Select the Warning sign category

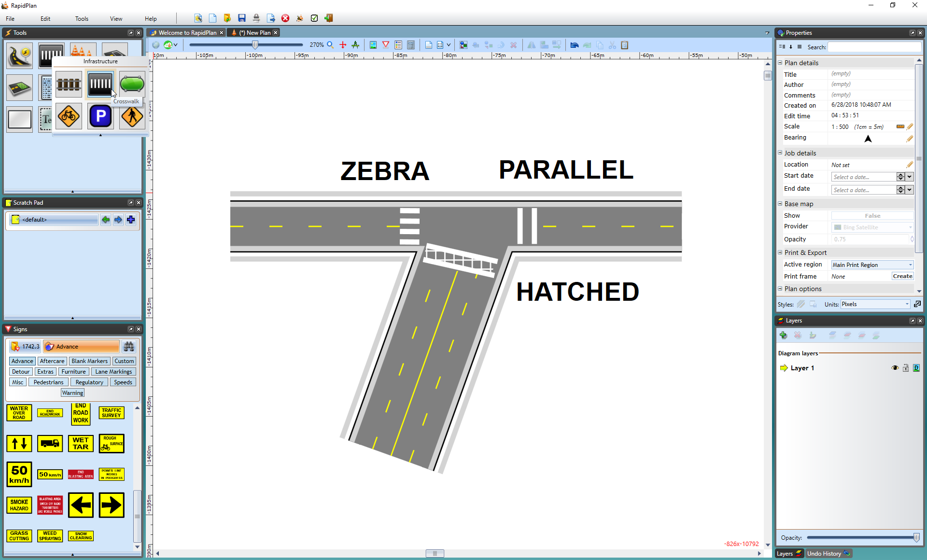point(72,393)
